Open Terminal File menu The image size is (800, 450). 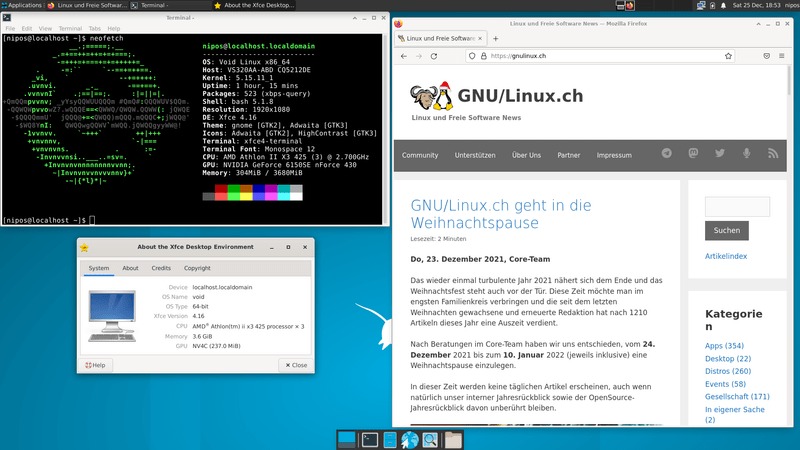(x=10, y=29)
